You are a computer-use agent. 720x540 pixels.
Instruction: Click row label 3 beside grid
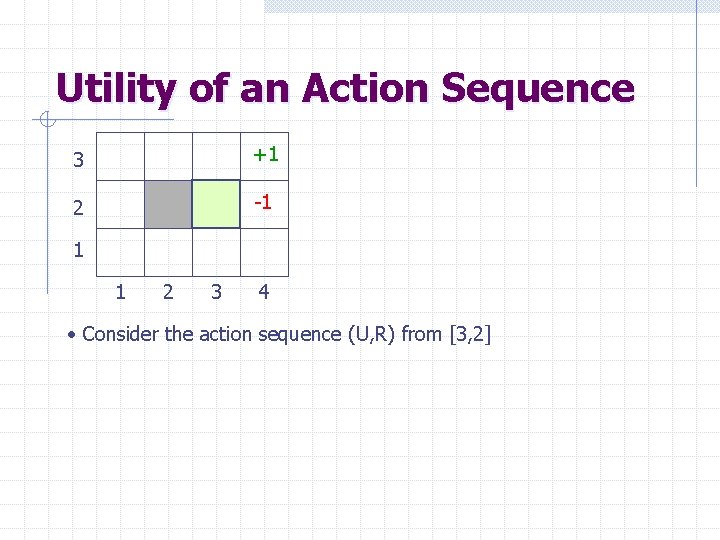77,160
